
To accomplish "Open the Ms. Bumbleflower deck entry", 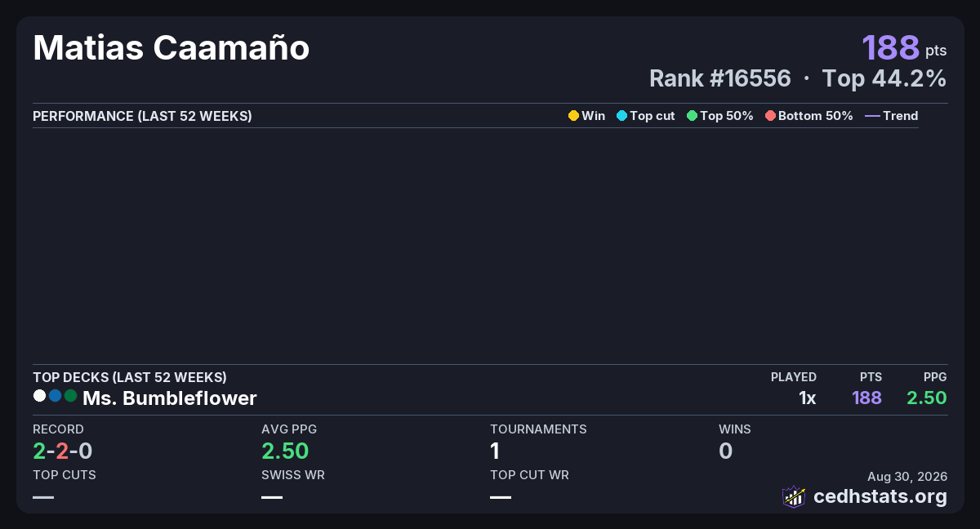I will pyautogui.click(x=170, y=398).
